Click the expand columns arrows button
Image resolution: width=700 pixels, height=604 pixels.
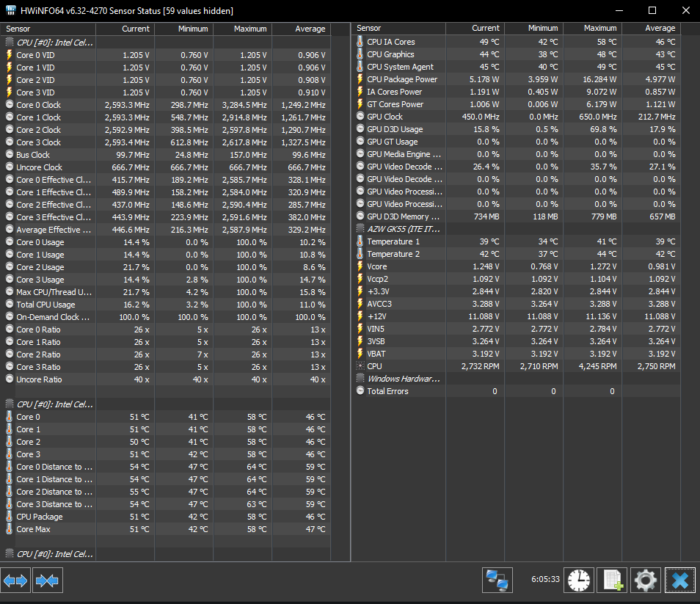tap(15, 581)
